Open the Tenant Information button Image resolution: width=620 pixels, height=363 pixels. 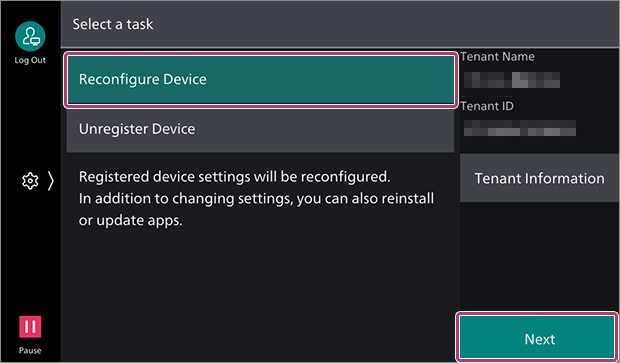[x=539, y=178]
